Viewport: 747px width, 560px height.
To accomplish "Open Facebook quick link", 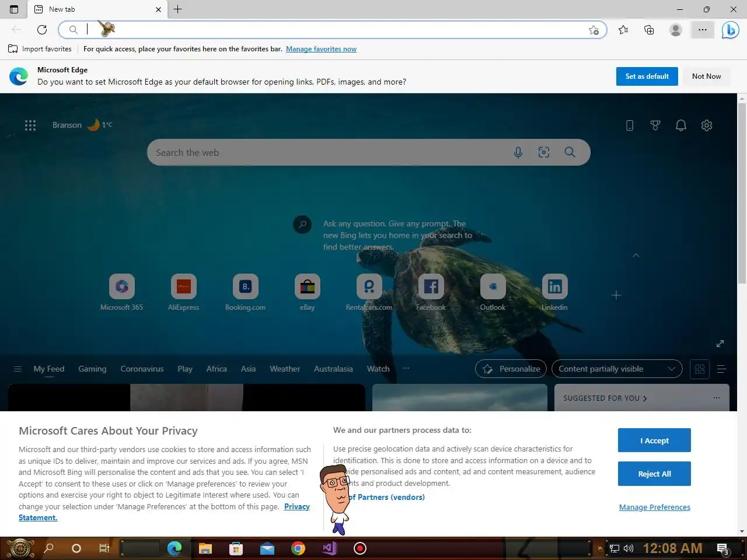I will click(x=431, y=292).
